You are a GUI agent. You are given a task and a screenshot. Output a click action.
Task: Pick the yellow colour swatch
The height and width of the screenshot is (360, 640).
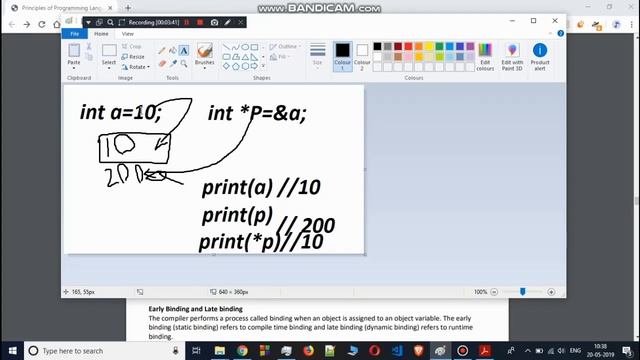[429, 47]
